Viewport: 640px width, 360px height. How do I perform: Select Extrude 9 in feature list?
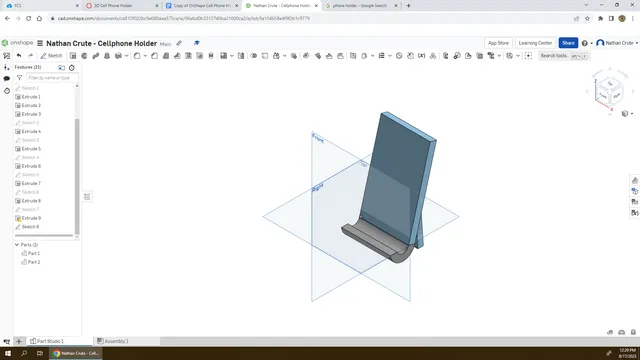coord(31,218)
